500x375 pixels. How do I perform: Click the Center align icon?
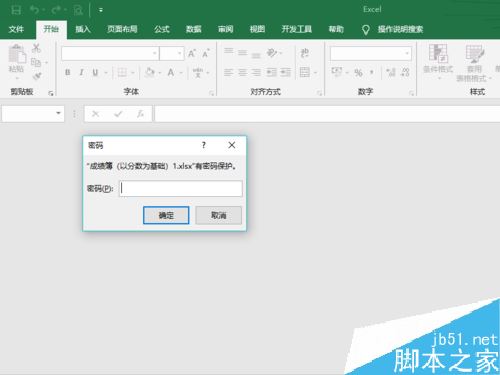click(242, 72)
